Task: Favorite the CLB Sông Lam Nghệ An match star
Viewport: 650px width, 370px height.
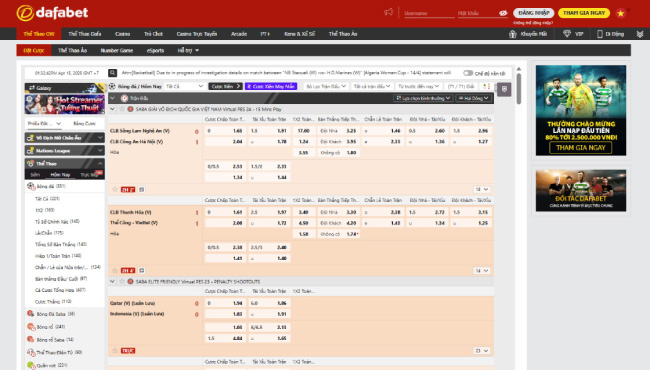Action: 115,189
